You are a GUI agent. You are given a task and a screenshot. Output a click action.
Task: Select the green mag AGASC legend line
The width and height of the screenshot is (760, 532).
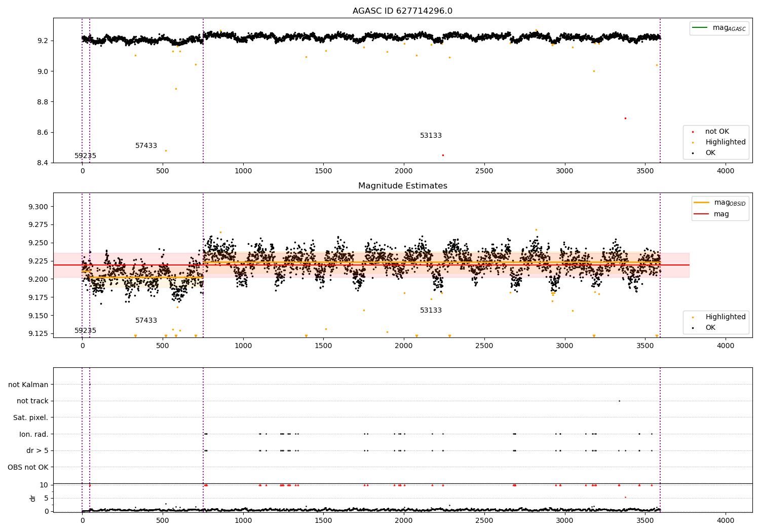(700, 28)
